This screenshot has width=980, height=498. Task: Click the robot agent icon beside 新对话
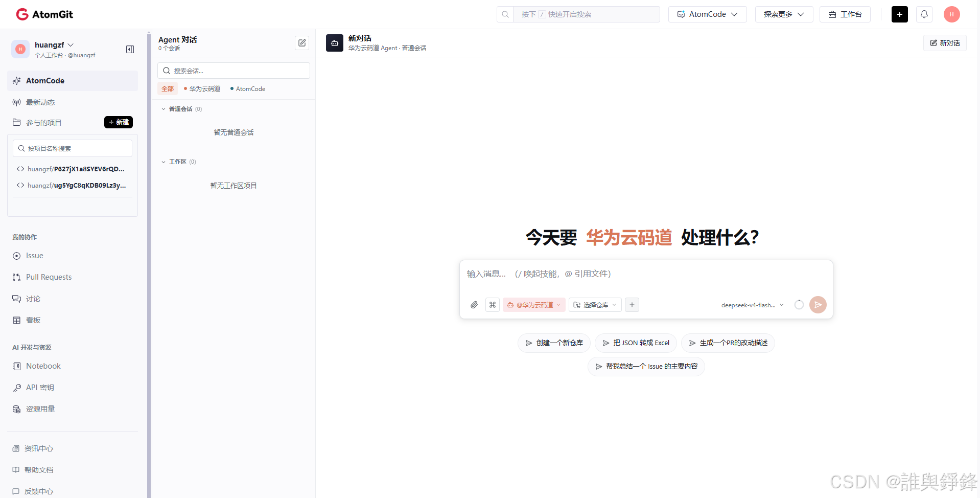335,43
